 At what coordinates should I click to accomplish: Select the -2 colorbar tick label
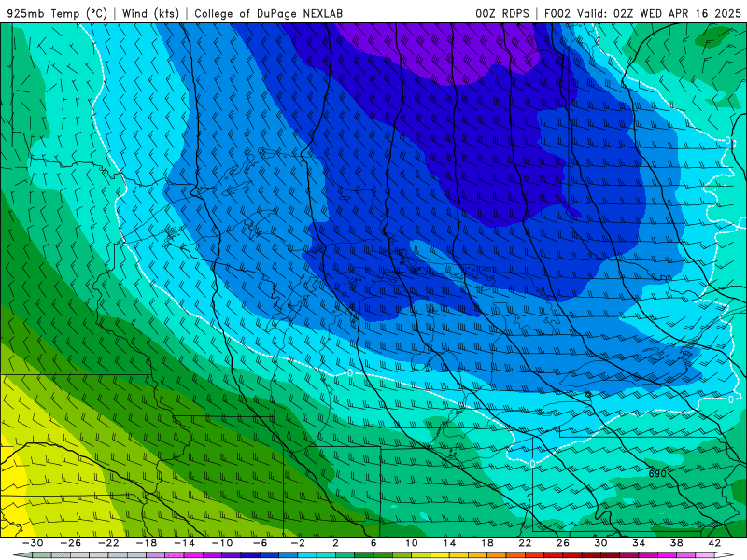coord(298,543)
